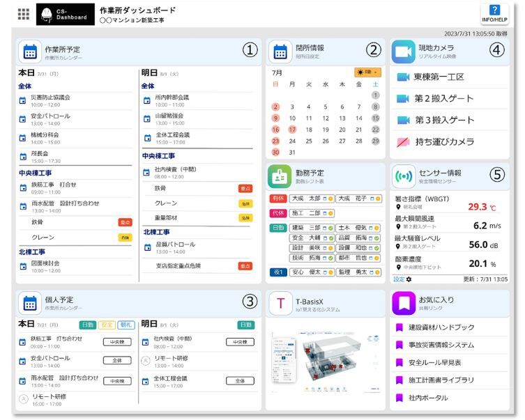
Task: Open the sun weather dropdown in 閉所情報
Action: click(367, 72)
